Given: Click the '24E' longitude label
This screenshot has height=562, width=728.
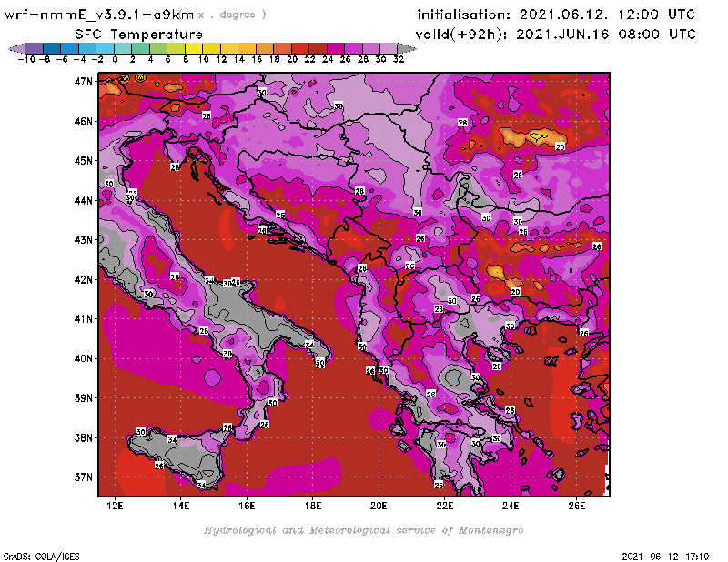Looking at the screenshot, I should (x=511, y=506).
